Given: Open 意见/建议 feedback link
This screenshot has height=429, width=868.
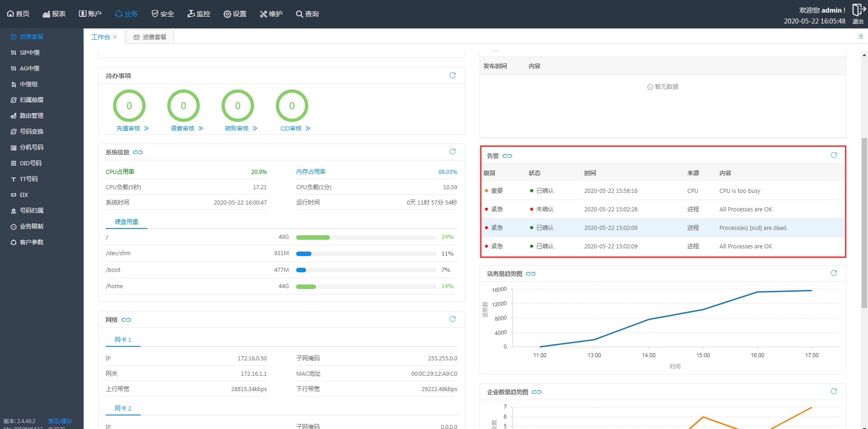Looking at the screenshot, I should (x=60, y=421).
